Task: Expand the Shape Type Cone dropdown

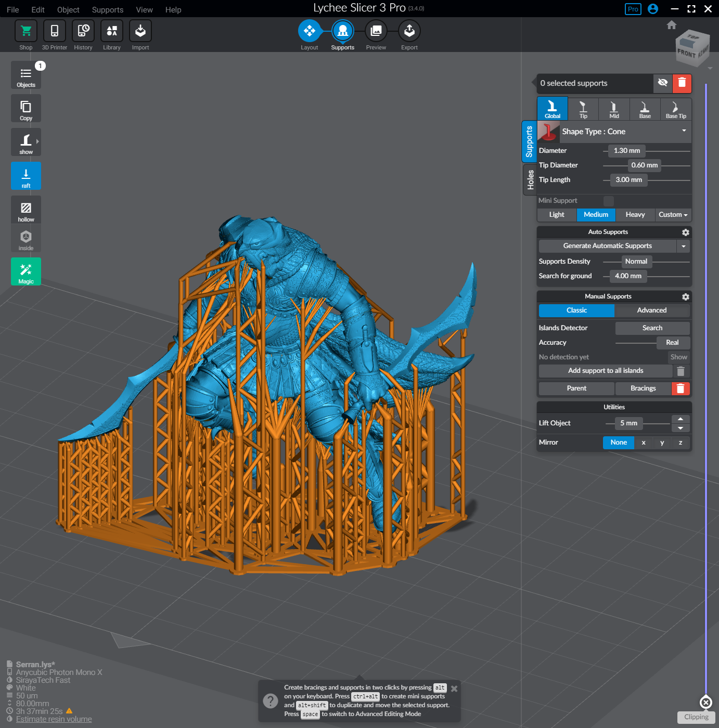Action: (684, 131)
